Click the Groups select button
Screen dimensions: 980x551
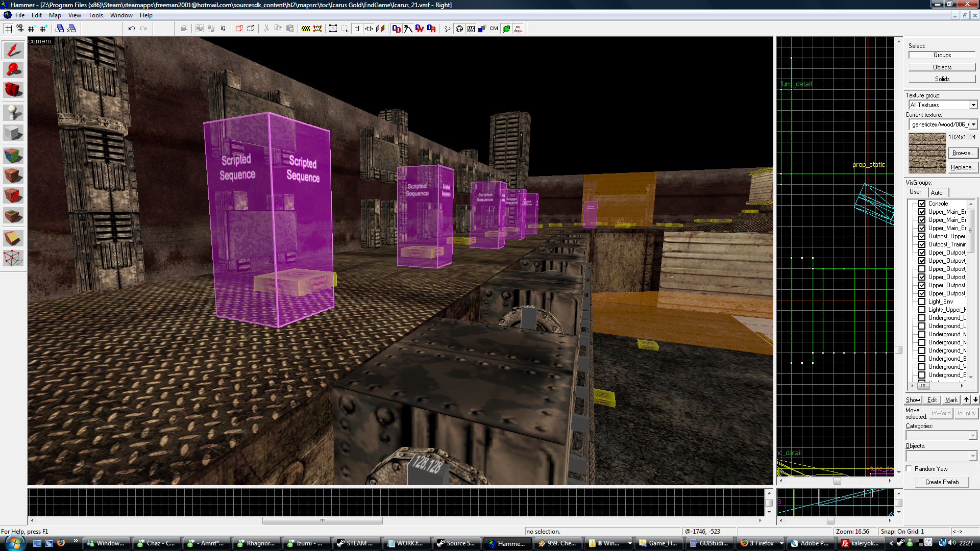click(x=942, y=55)
